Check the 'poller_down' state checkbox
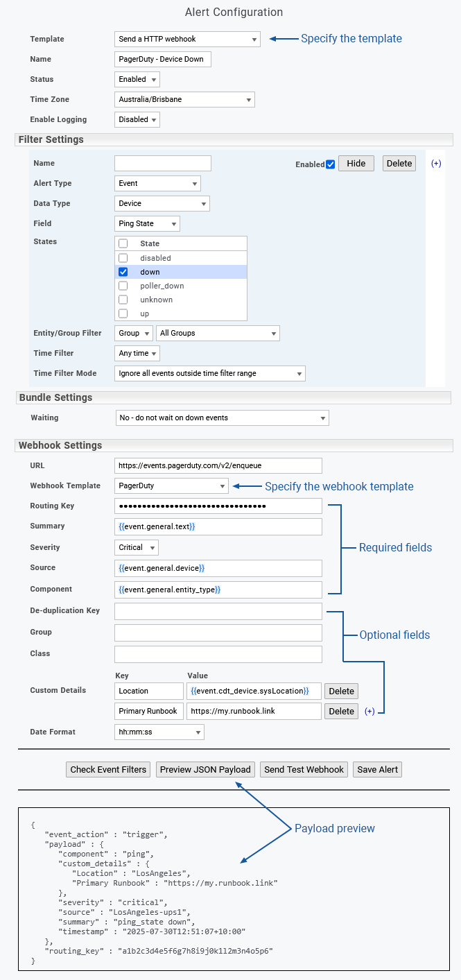The width and height of the screenshot is (461, 980). tap(123, 286)
